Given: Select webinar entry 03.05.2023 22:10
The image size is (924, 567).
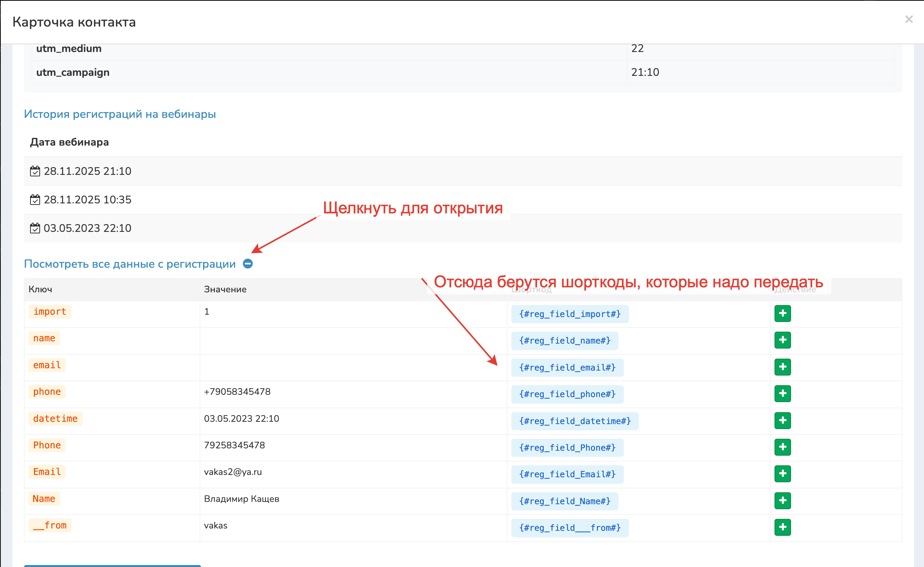Looking at the screenshot, I should (x=87, y=228).
